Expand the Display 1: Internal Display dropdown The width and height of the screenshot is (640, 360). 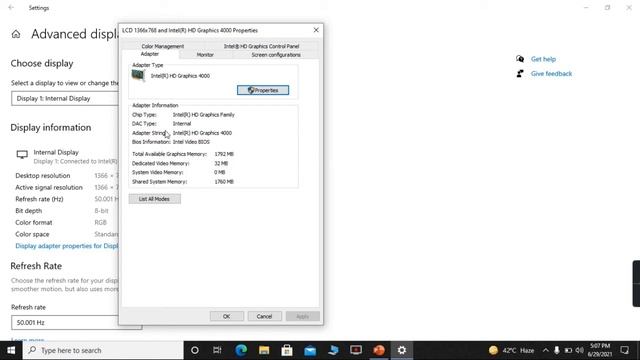pos(65,98)
